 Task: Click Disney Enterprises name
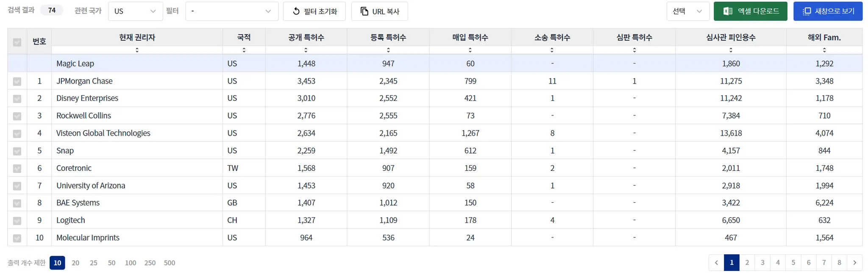(x=87, y=98)
